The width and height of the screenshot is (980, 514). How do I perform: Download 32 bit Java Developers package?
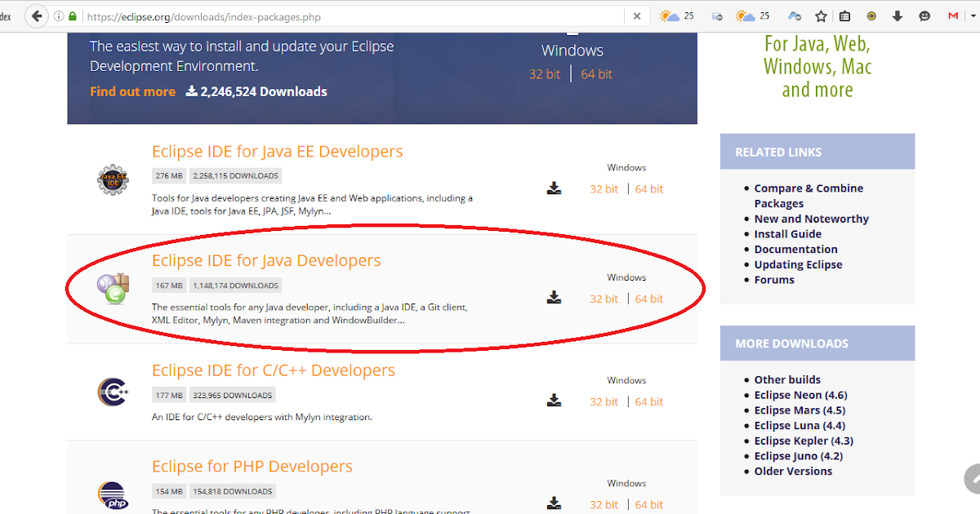pyautogui.click(x=604, y=299)
